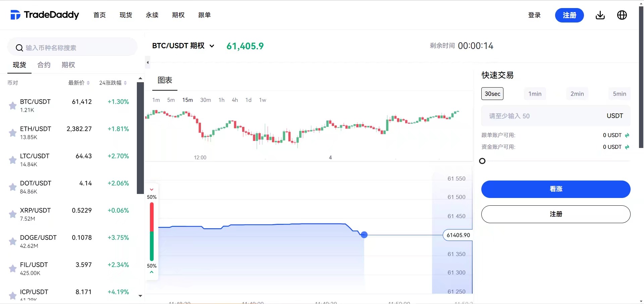
Task: Switch to the 合约 tab in the sidebar
Action: coord(43,65)
